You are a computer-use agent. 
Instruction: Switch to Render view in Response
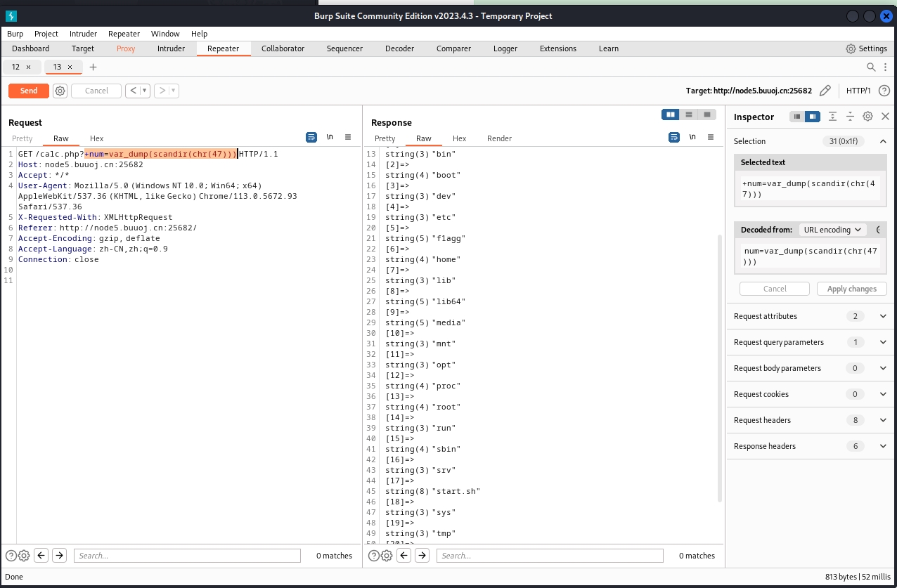click(x=499, y=138)
